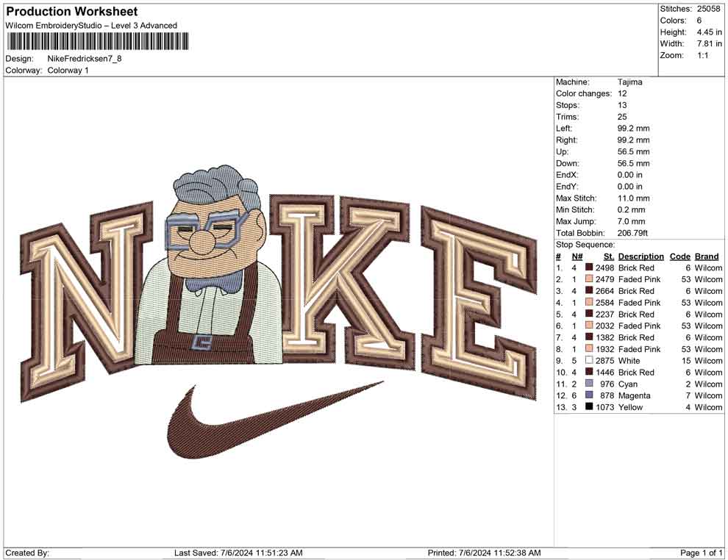Click the stitch count 1932 in row 8
Image resolution: width=728 pixels, height=560 pixels.
(604, 349)
